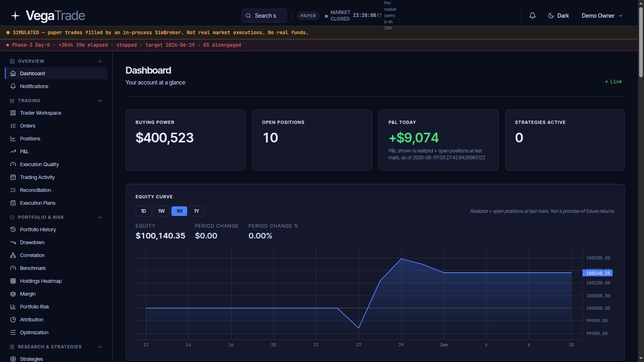Click the 100140.35 price marker on chart
Image resolution: width=644 pixels, height=362 pixels.
tap(598, 273)
